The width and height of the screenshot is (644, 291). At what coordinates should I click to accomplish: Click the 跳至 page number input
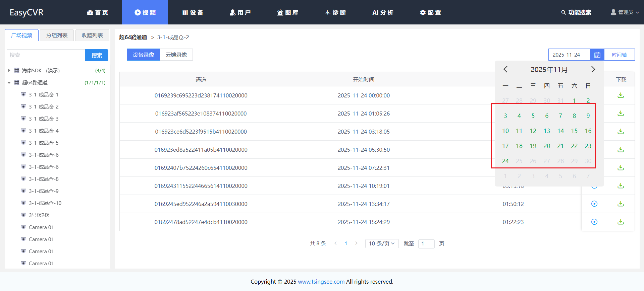tap(426, 244)
